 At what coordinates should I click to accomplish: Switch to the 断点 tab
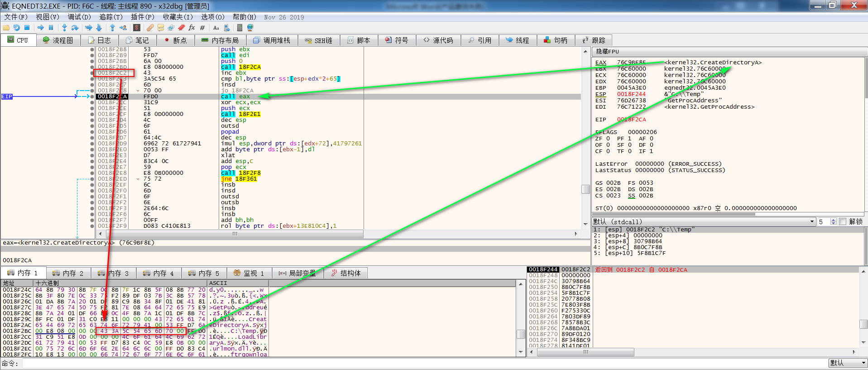(x=176, y=40)
